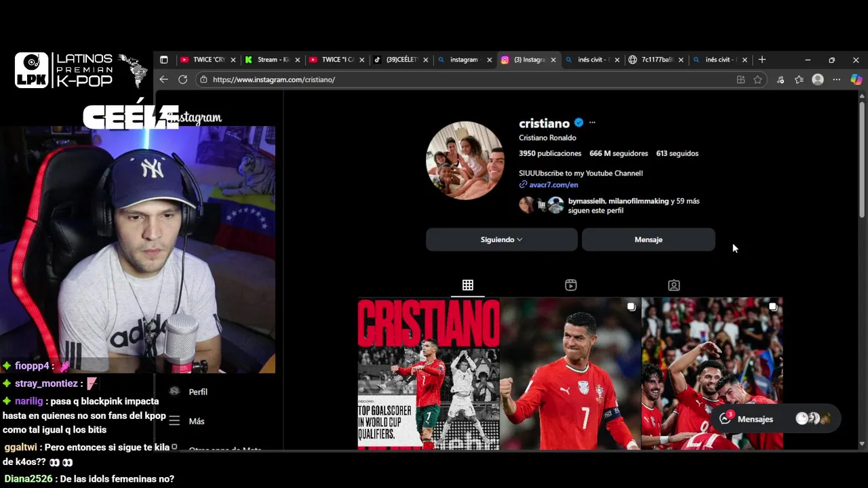
Task: Focus the address bar with instagram.com/cristiano
Action: tap(468, 79)
